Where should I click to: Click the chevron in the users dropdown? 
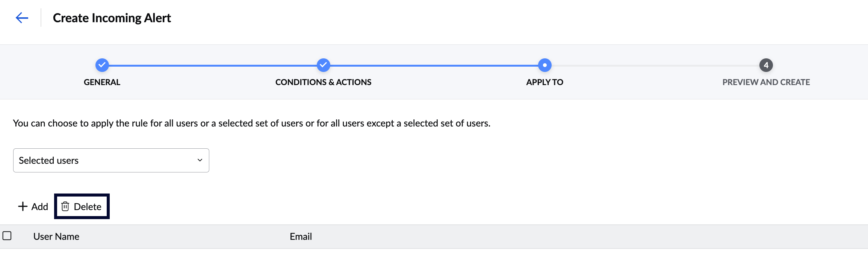(200, 160)
